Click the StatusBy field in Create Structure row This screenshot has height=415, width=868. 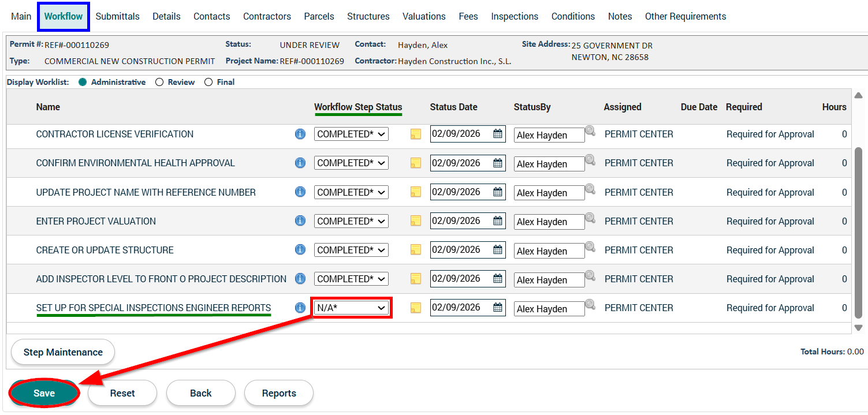(x=549, y=251)
